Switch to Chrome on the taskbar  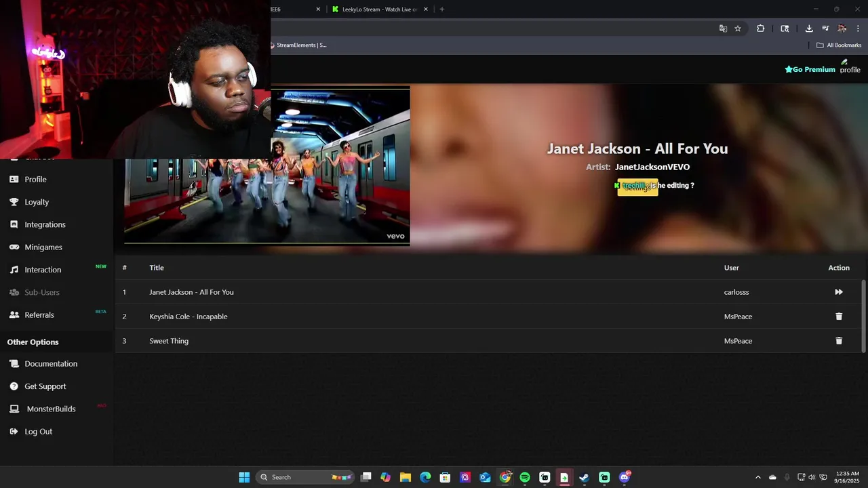[505, 477]
